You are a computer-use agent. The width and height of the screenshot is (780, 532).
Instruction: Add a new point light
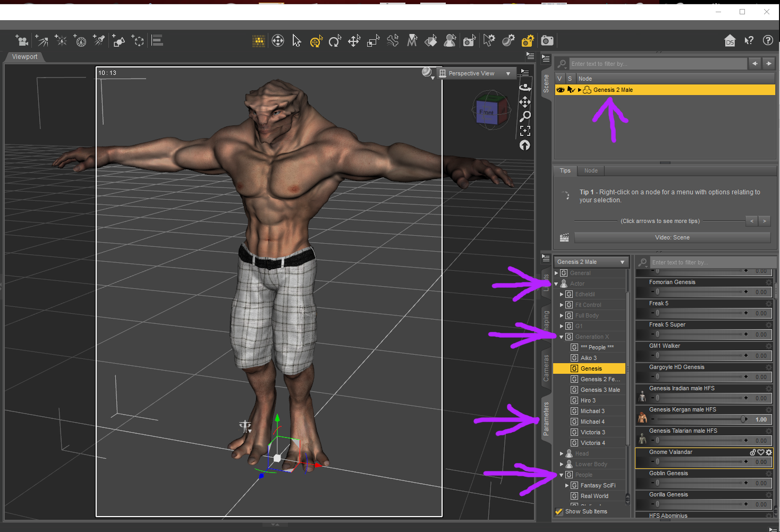click(61, 41)
